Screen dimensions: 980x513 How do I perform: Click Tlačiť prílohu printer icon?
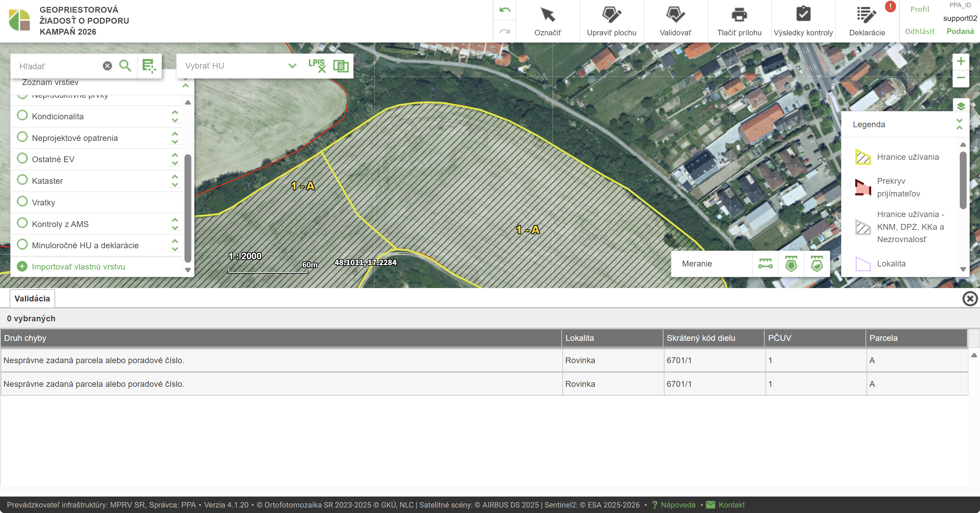[x=739, y=15]
